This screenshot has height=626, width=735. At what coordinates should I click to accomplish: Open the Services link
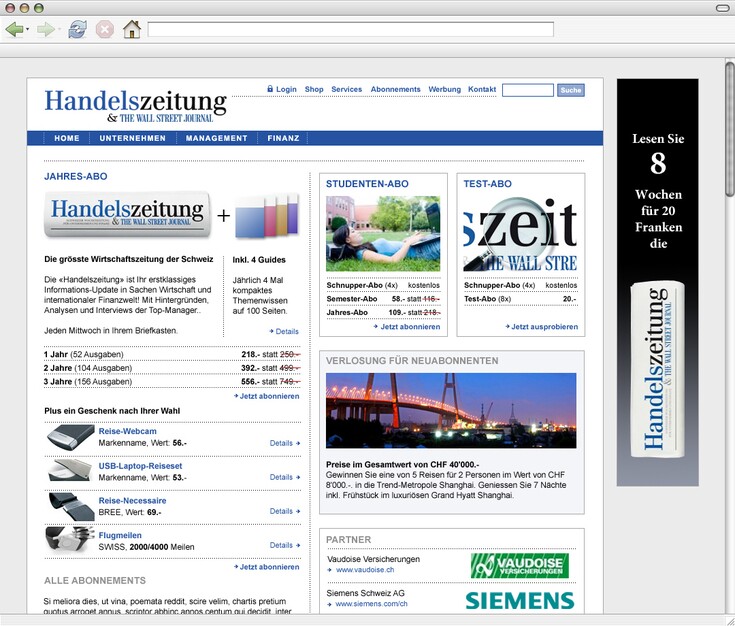pyautogui.click(x=346, y=89)
